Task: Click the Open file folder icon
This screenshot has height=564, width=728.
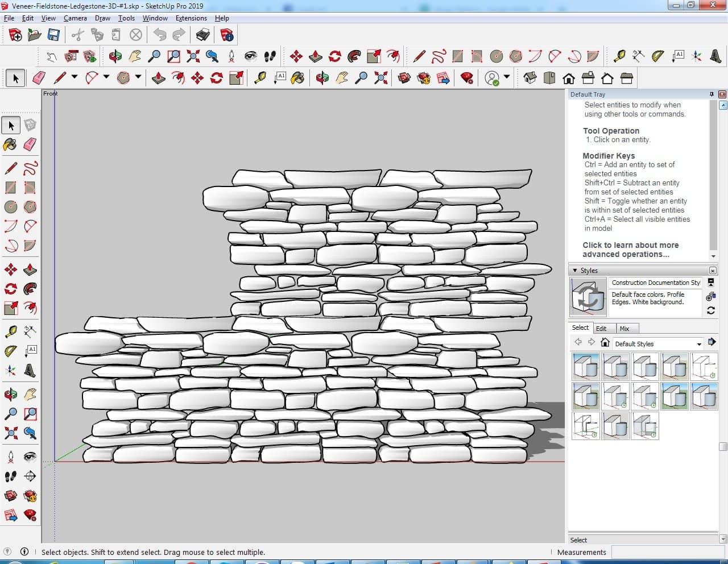Action: 35,35
